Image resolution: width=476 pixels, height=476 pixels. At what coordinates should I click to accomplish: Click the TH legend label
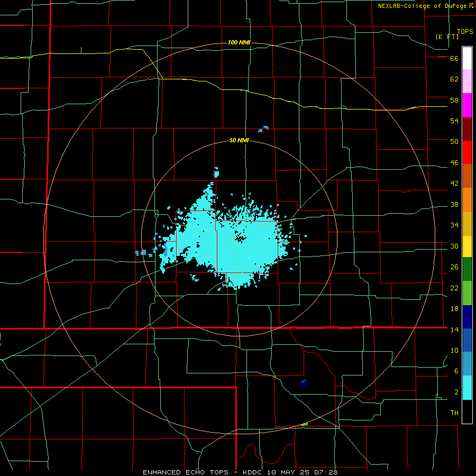click(x=454, y=413)
